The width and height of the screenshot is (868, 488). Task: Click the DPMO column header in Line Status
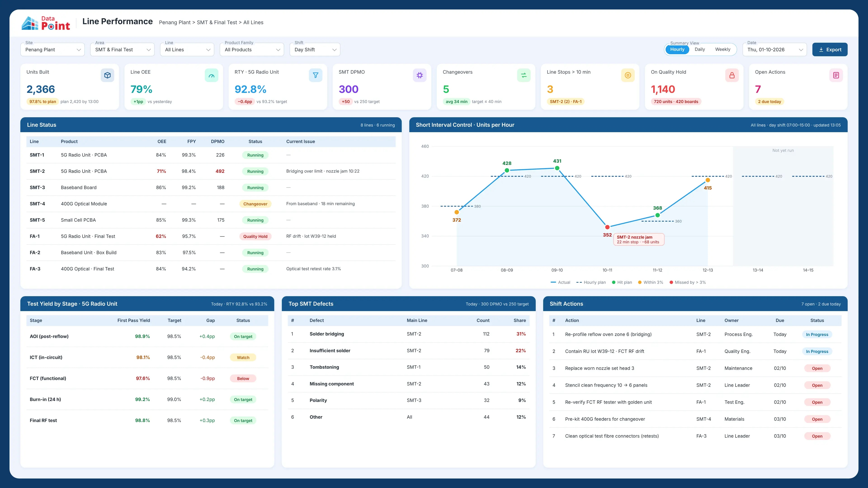click(218, 141)
